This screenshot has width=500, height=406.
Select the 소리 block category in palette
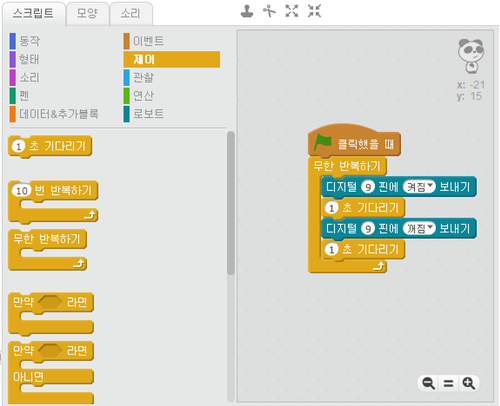point(25,78)
